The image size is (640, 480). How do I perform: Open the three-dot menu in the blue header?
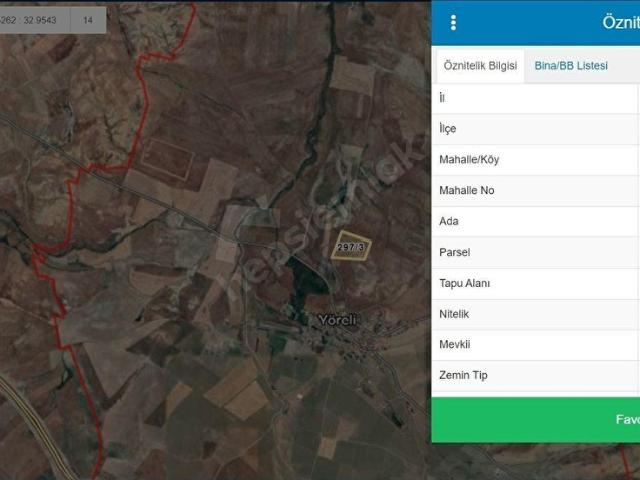point(453,23)
